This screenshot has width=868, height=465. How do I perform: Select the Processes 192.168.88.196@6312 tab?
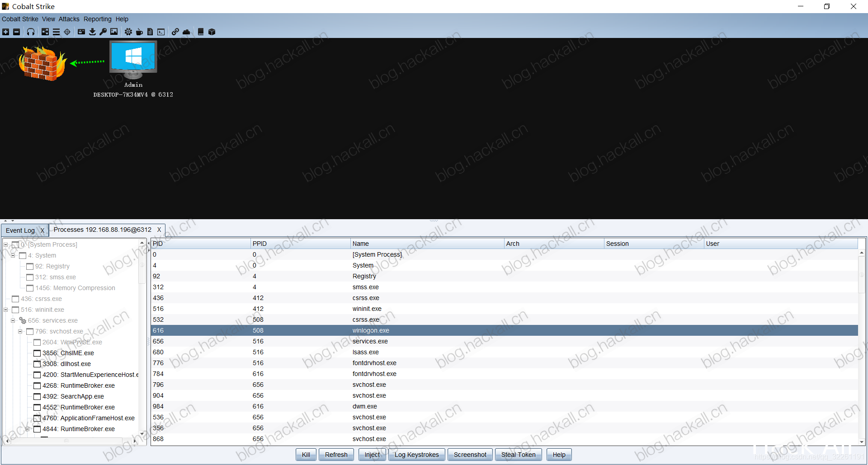coord(103,230)
